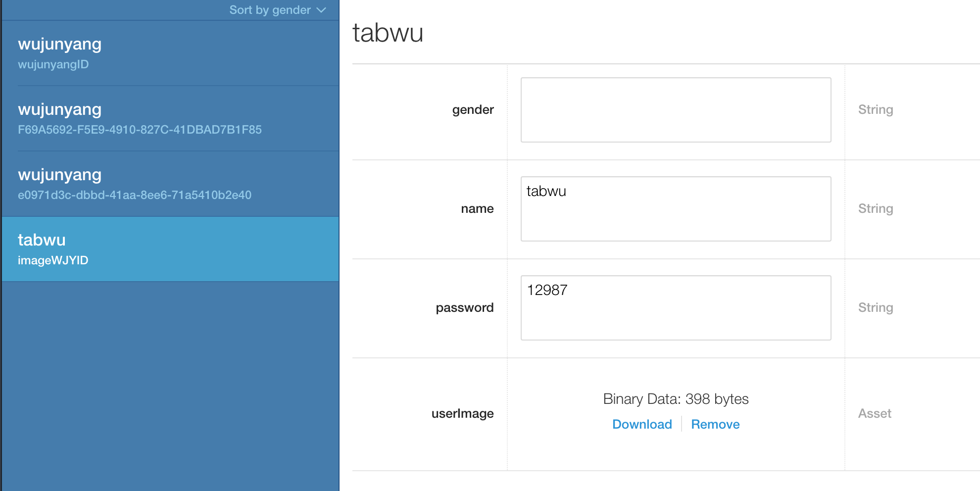
Task: Click the String type label for gender
Action: coord(876,110)
